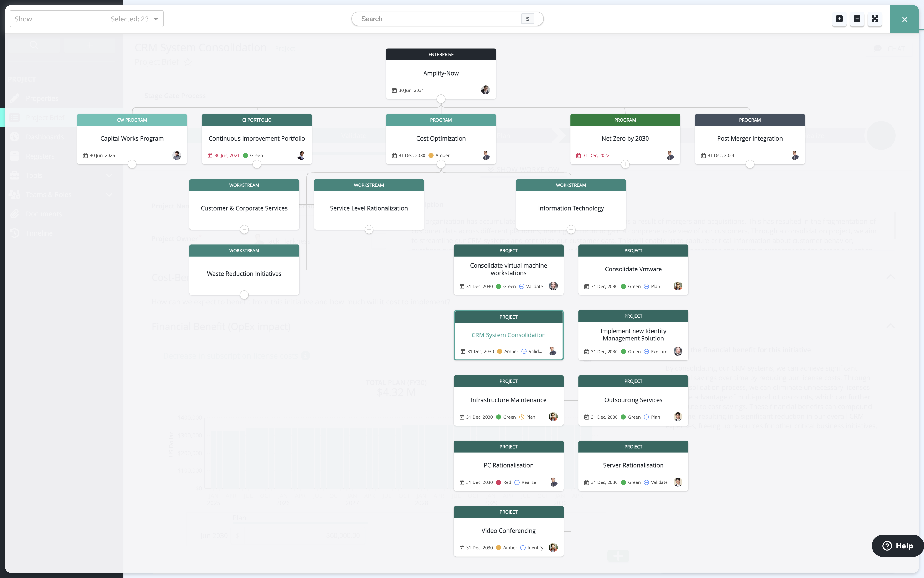Open Service Level Rationalization title
924x578 pixels.
click(x=369, y=208)
